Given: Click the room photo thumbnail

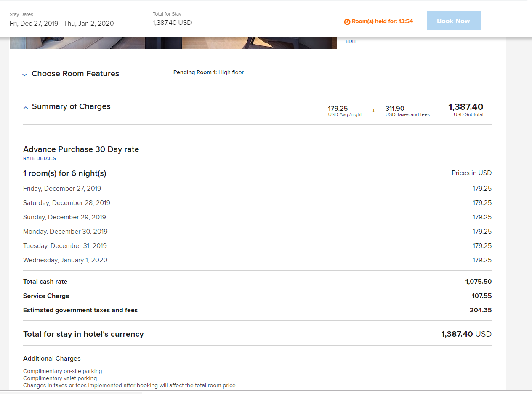Looking at the screenshot, I should [173, 43].
